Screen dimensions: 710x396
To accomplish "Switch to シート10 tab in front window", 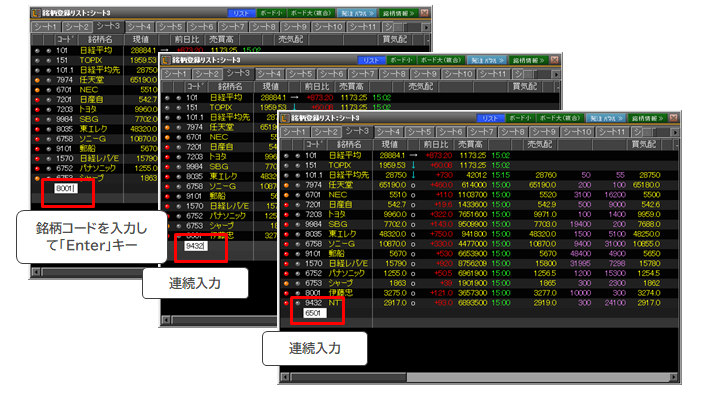I will [x=577, y=132].
